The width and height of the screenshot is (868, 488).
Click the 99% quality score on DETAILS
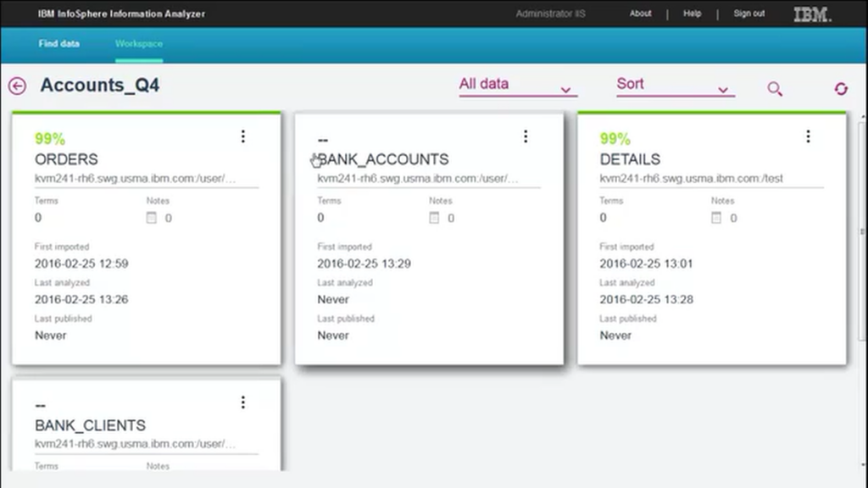point(615,139)
